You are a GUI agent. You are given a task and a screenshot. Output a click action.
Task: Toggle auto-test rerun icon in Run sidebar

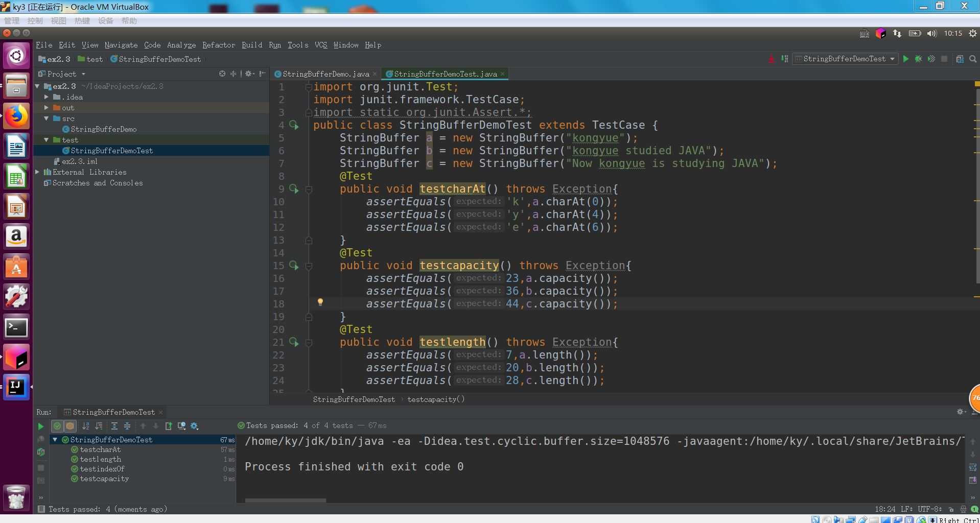(41, 452)
